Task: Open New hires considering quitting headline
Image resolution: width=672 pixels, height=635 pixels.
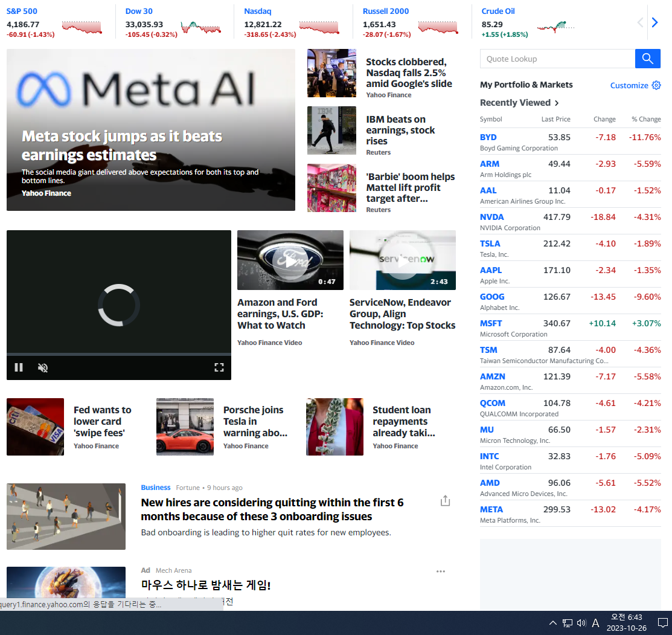Action: (x=272, y=509)
